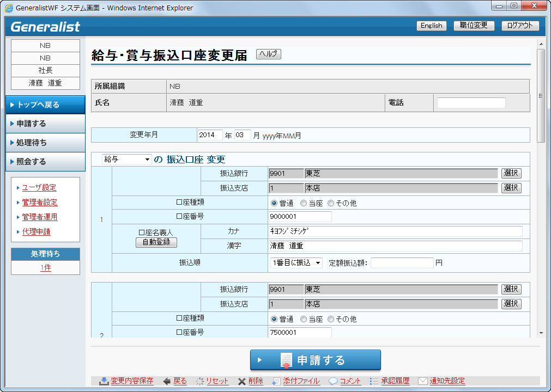Click the delete X icon beside 削除
Viewport: 551px width, 392px height.
(241, 381)
